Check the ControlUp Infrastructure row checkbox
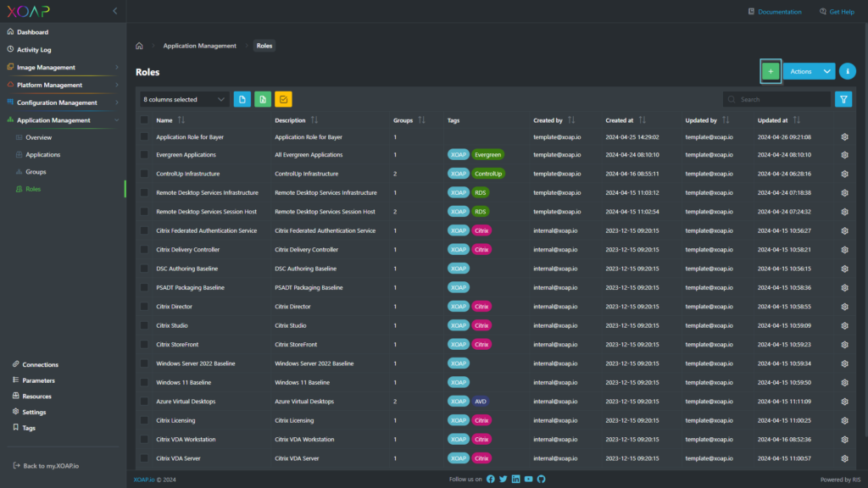 [x=144, y=174]
